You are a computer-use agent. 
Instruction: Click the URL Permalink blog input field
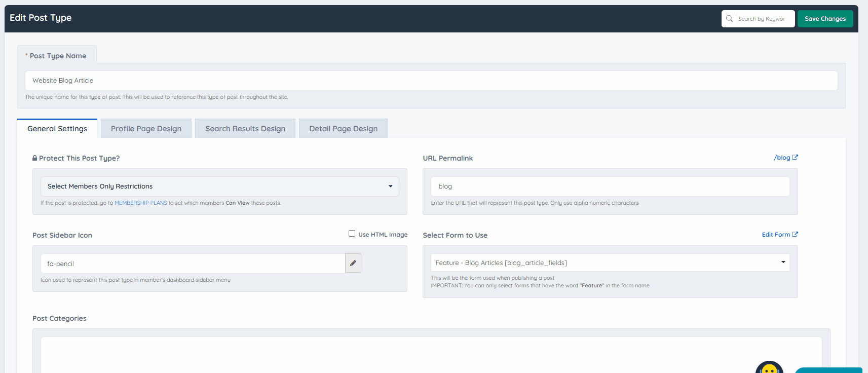click(x=610, y=186)
